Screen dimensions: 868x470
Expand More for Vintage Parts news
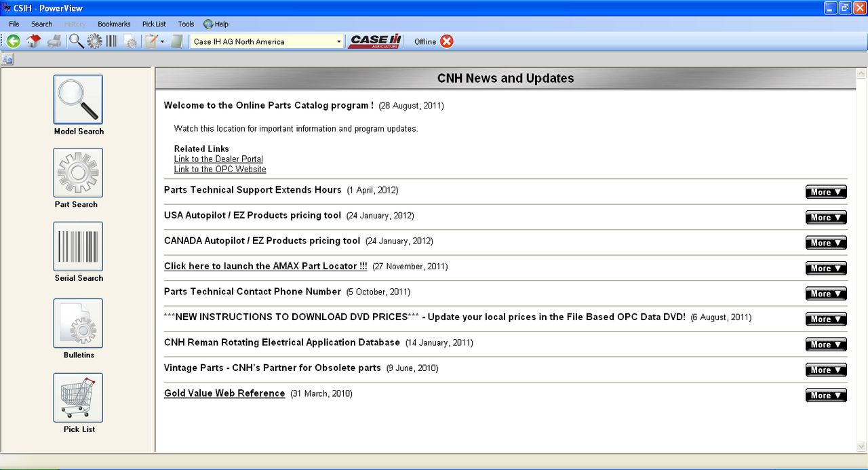click(x=826, y=370)
